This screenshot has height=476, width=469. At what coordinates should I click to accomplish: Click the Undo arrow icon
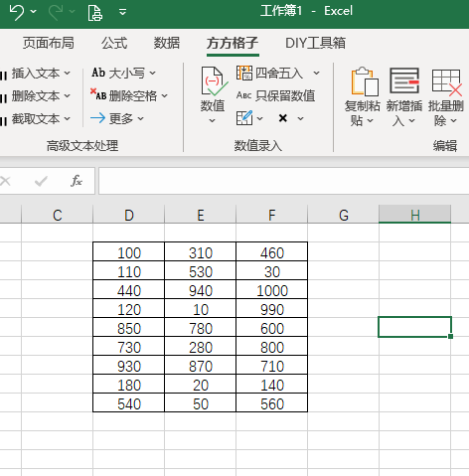tap(16, 12)
